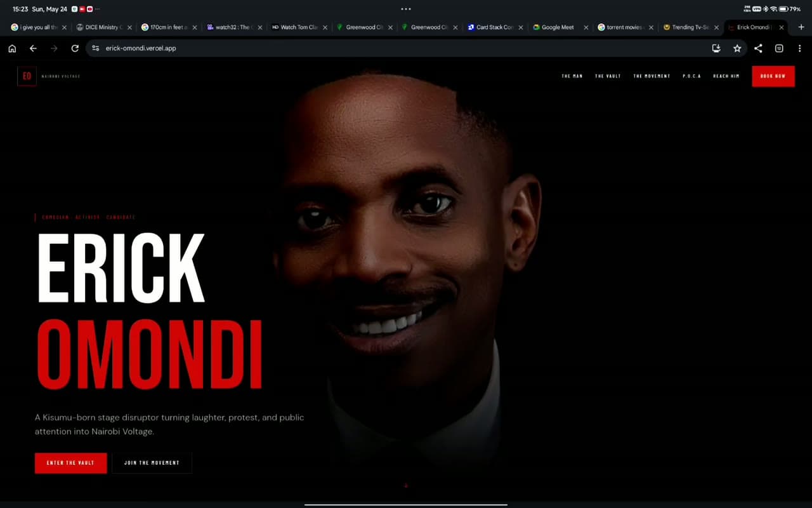Open the P.O.C.A nav link
This screenshot has height=508, width=812.
[x=691, y=76]
